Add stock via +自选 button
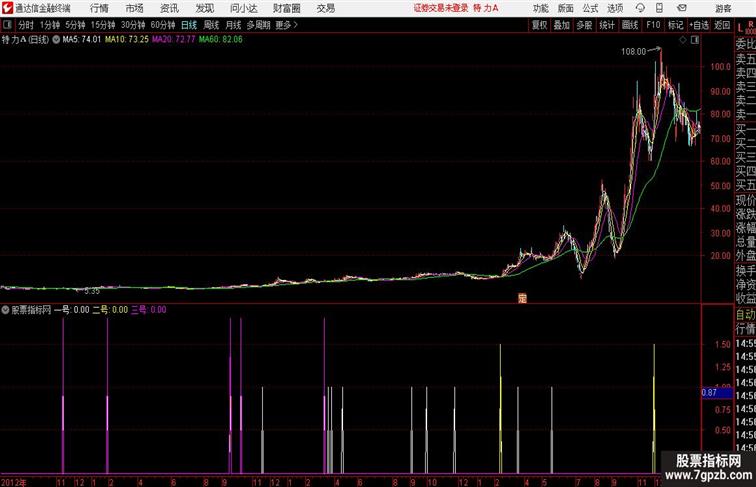Screen dimensions: 756x487 pyautogui.click(x=699, y=25)
